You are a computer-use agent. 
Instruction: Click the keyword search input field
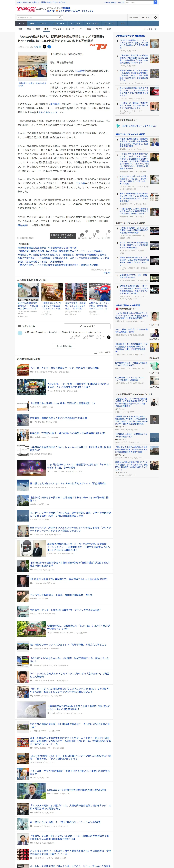click(38, 18)
